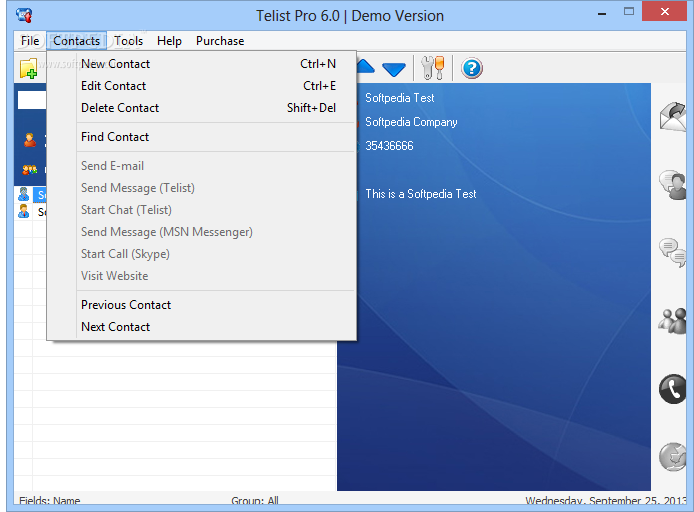Click the blue up arrow toolbar icon
The width and height of the screenshot is (694, 512).
pos(366,66)
